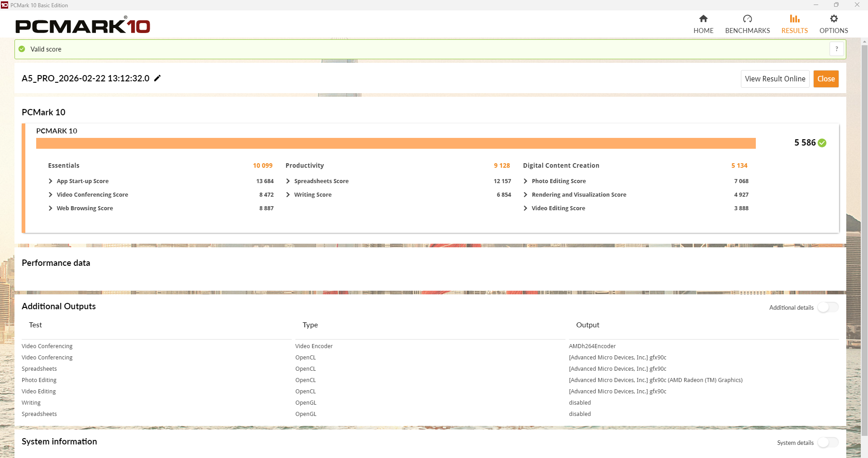The image size is (868, 458).
Task: Turn on the System details toggle
Action: [x=828, y=443]
